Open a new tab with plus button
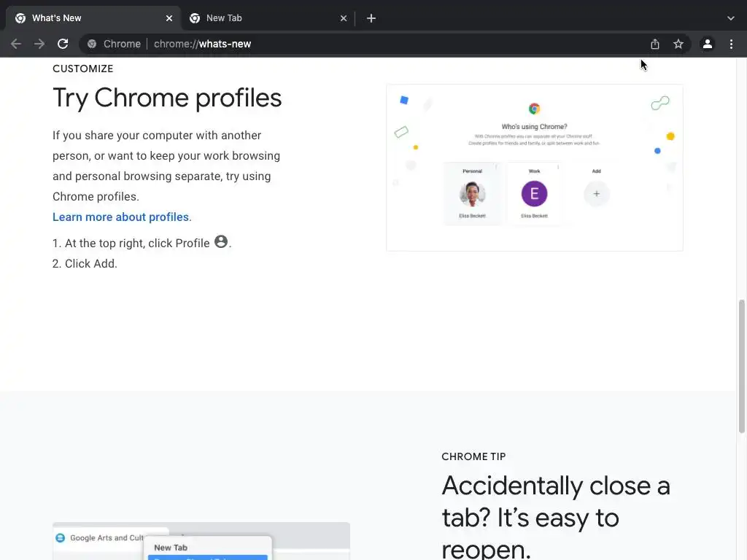Viewport: 747px width, 560px height. pos(371,18)
